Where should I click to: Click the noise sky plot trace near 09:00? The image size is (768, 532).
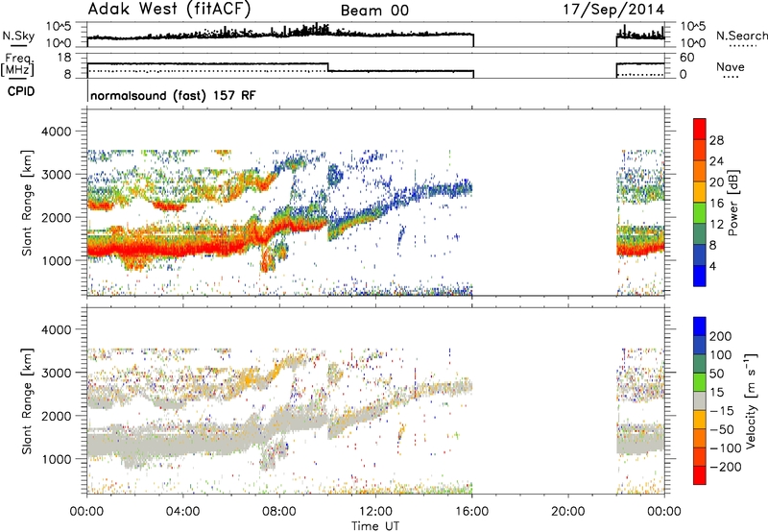click(303, 31)
